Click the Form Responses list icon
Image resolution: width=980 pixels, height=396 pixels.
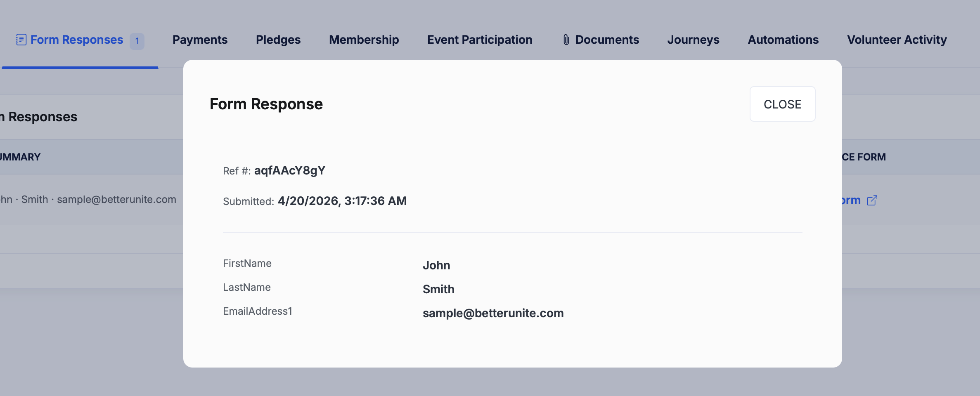click(21, 40)
